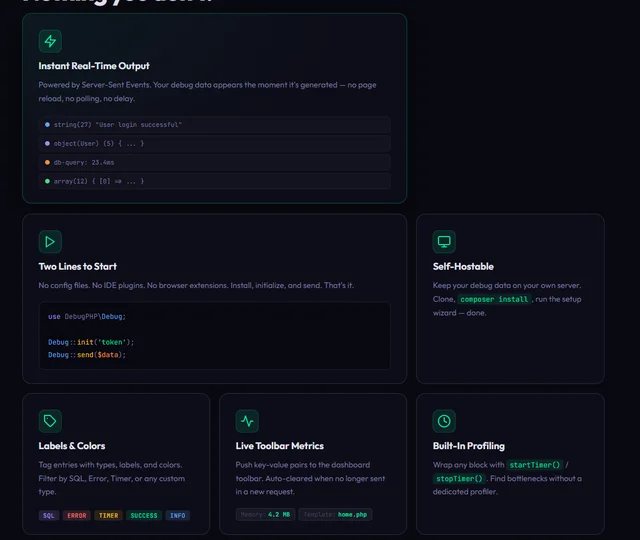Click the activity pulse icon
The width and height of the screenshot is (640, 540).
(247, 421)
